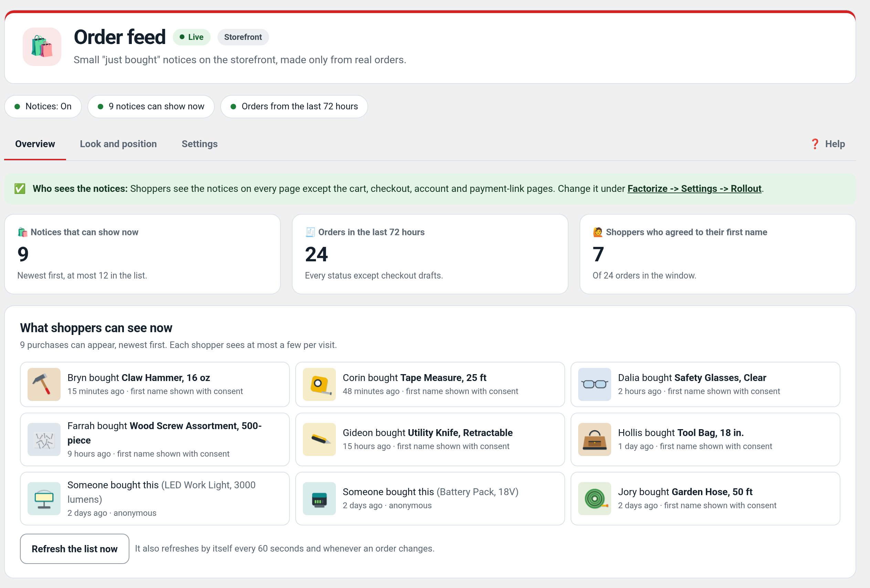
Task: Select Jory bought Garden Hose, 50 ft text
Action: pos(685,492)
